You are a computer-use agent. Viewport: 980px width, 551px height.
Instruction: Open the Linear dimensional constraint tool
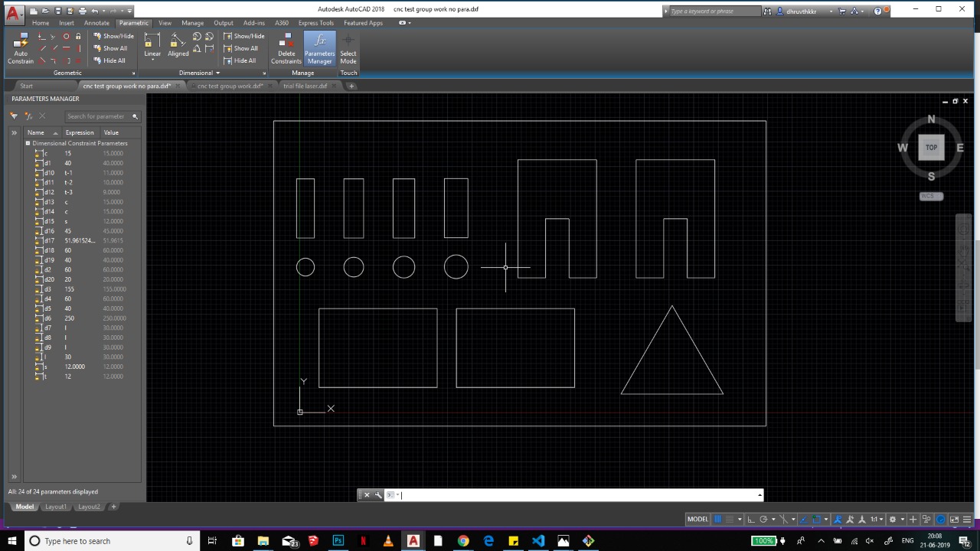(152, 46)
